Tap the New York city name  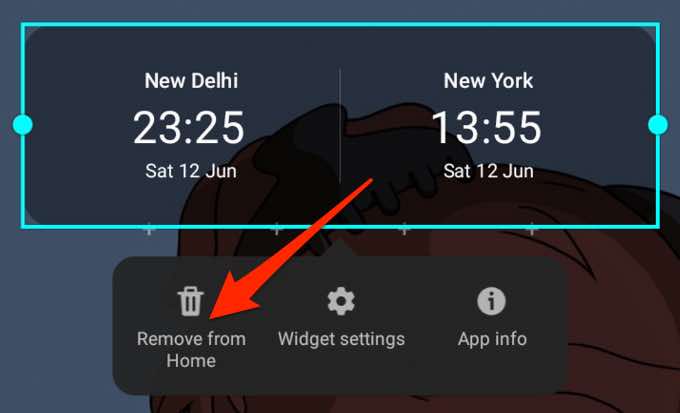coord(488,81)
